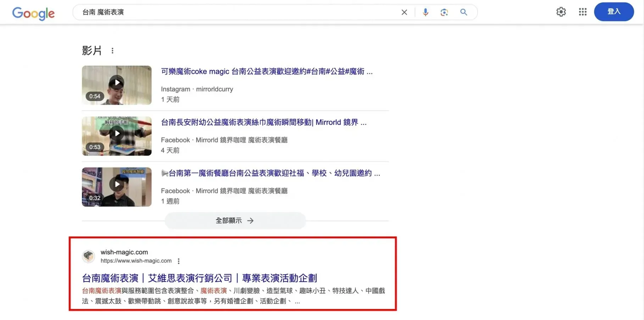The height and width of the screenshot is (320, 644).
Task: Click the 1 週前 timestamp
Action: pos(170,201)
